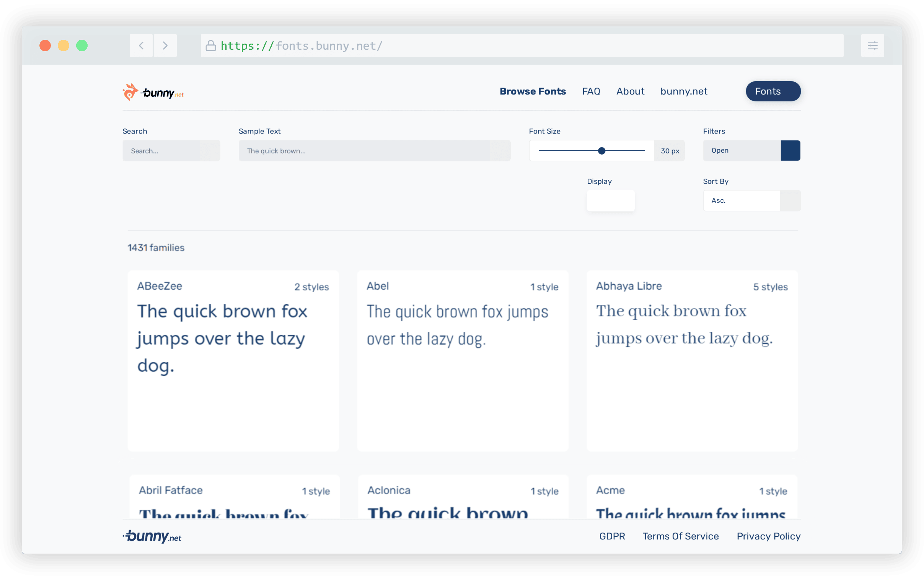
Task: Click the bunny.net logo in the footer
Action: tap(152, 536)
